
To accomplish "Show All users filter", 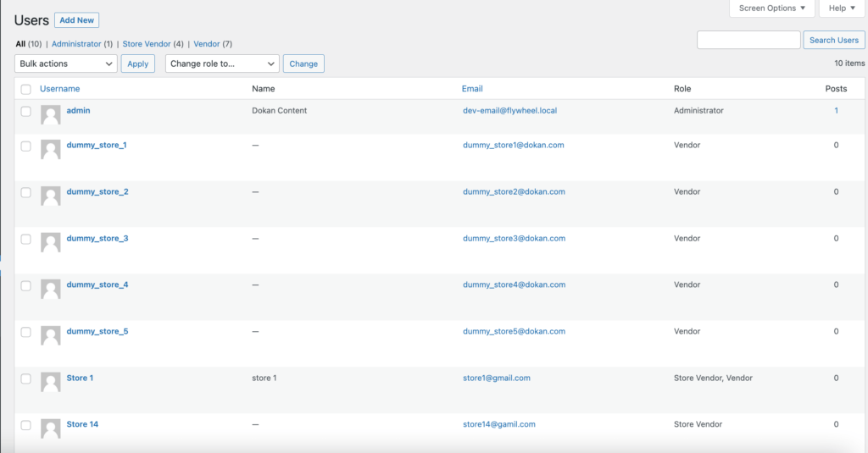I will (20, 44).
